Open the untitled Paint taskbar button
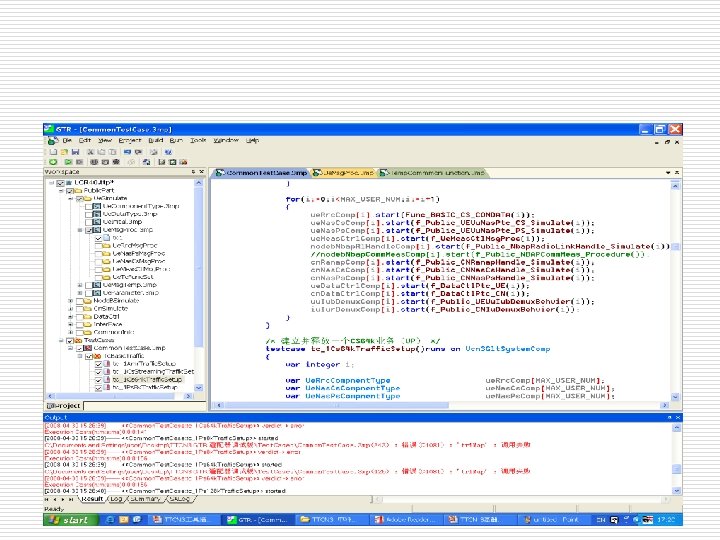 (x=553, y=520)
